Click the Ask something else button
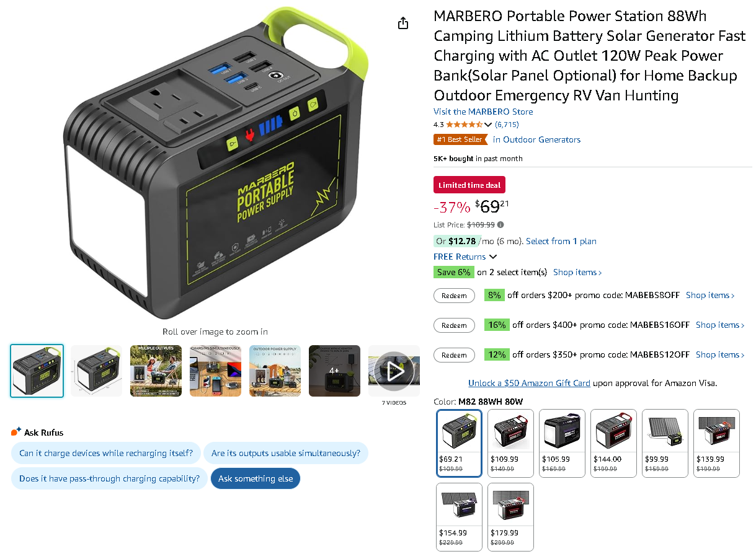 tap(256, 478)
